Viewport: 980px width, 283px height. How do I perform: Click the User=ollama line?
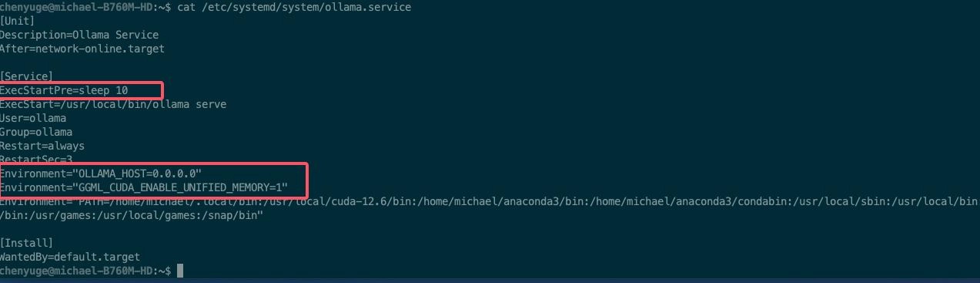pos(33,118)
